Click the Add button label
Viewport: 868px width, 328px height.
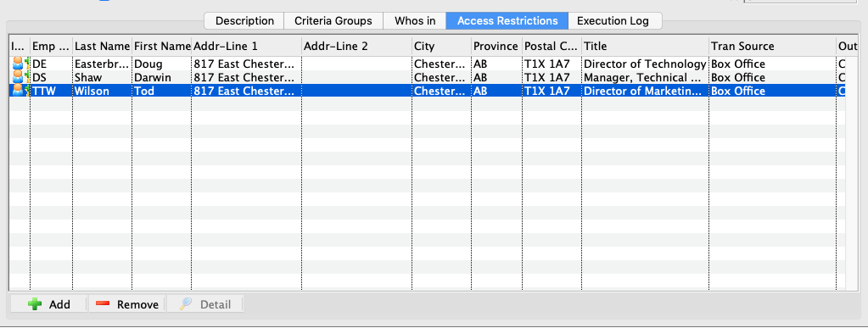[x=59, y=304]
